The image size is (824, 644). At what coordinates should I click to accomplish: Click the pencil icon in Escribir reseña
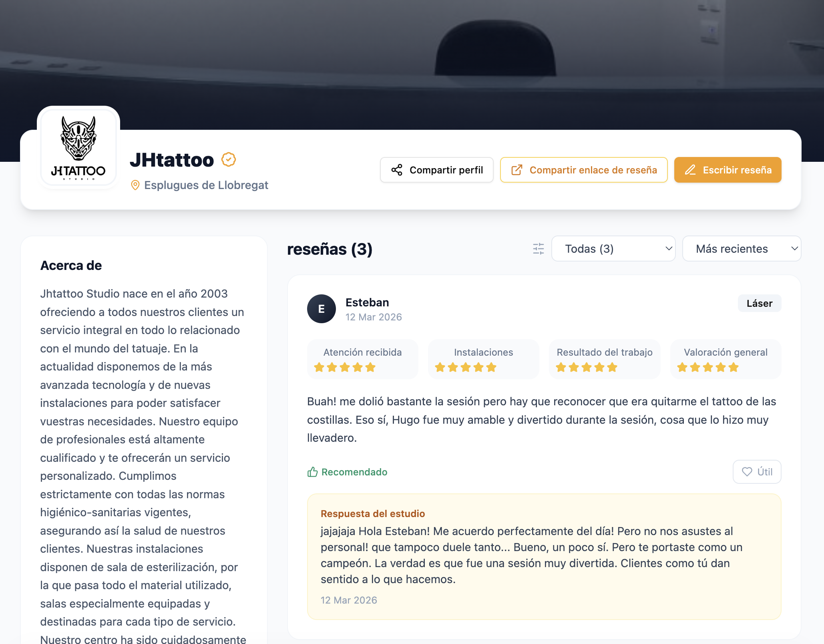point(690,170)
